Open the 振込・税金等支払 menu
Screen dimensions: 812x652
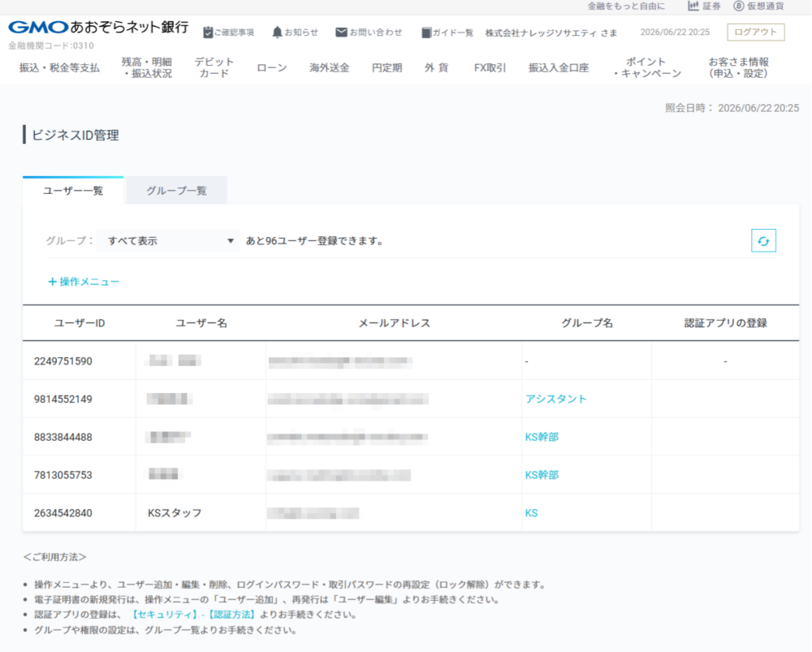coord(59,68)
